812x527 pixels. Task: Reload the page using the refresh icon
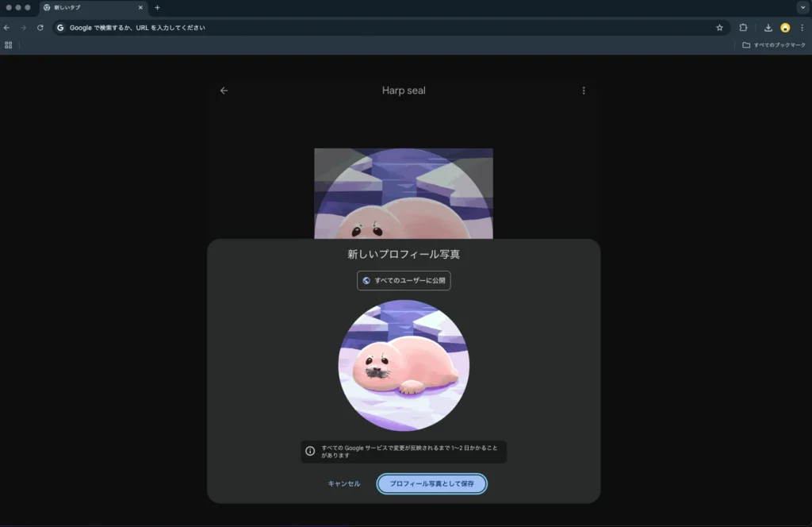pyautogui.click(x=40, y=28)
